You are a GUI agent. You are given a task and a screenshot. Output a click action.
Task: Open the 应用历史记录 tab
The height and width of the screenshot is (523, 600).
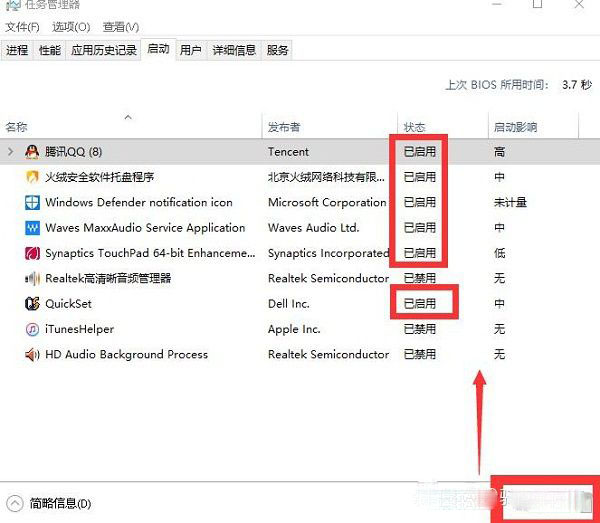tap(104, 50)
